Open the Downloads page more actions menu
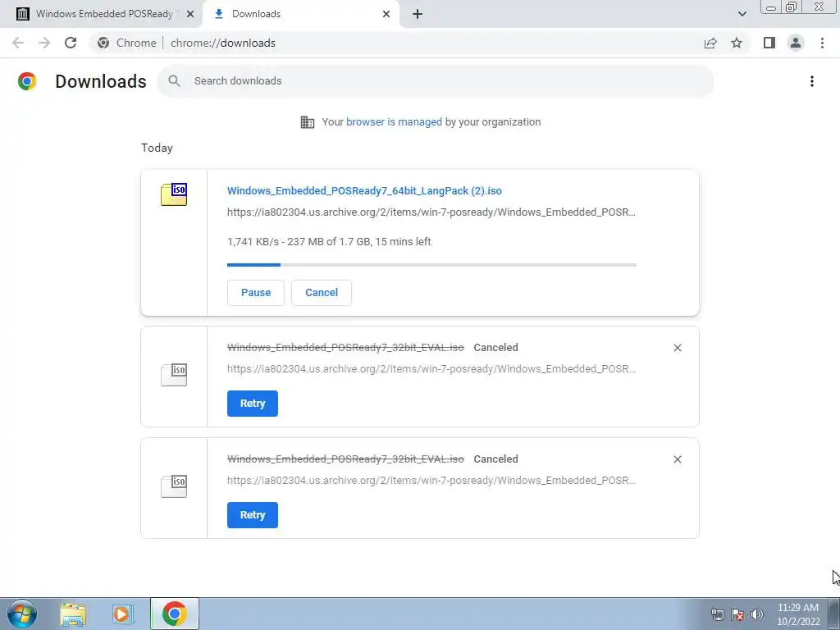 812,81
